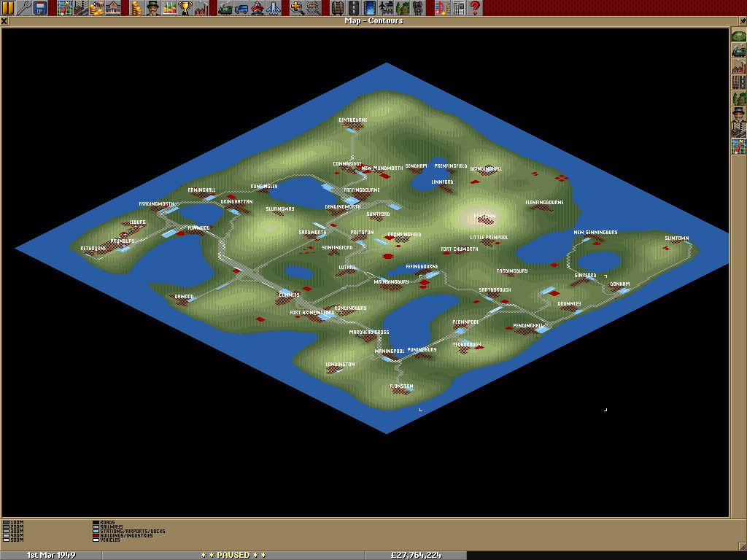Open landscaping trees icon
This screenshot has height=560, width=747.
pyautogui.click(x=403, y=7)
